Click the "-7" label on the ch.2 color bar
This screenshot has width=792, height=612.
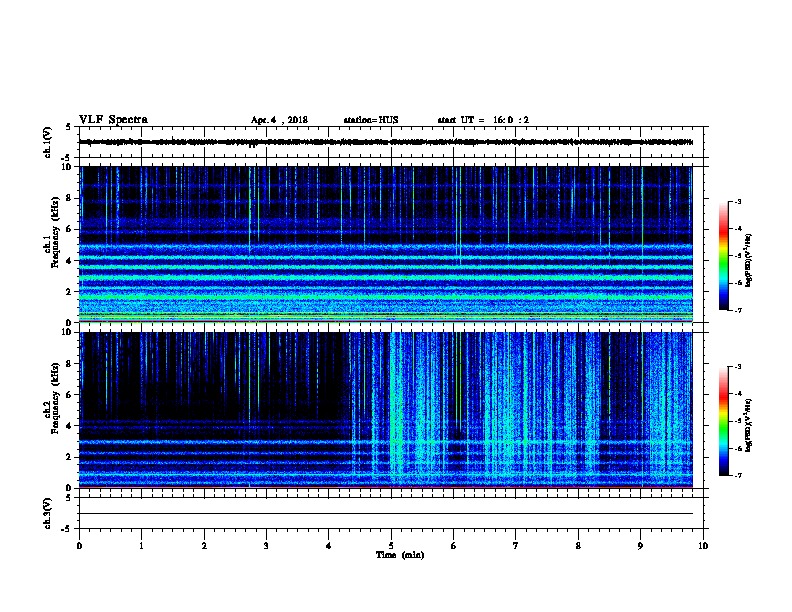(737, 475)
